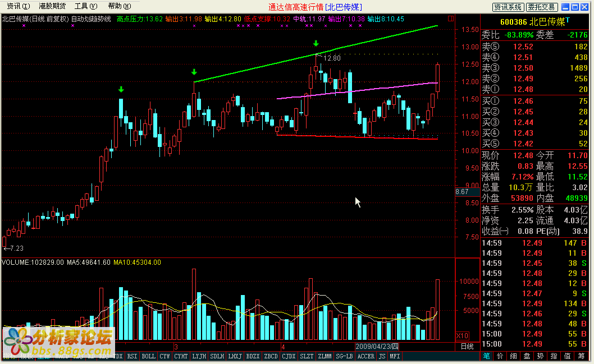
Task: Click the 委比 -83.89% value
Action: (x=518, y=35)
